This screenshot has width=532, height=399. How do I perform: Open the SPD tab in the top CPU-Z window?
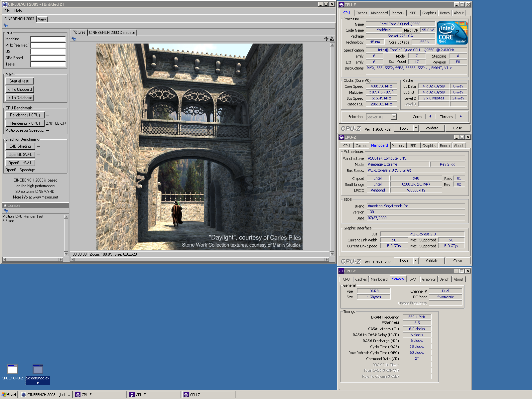pos(413,13)
